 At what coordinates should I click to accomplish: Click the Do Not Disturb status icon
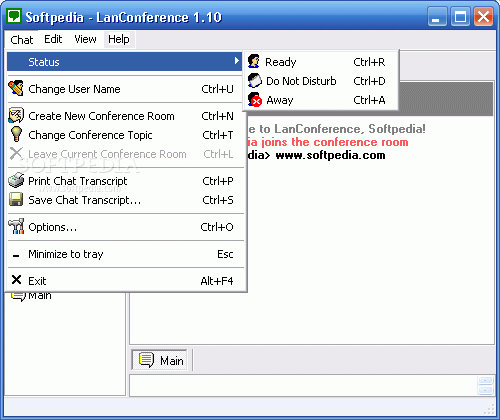pos(255,80)
